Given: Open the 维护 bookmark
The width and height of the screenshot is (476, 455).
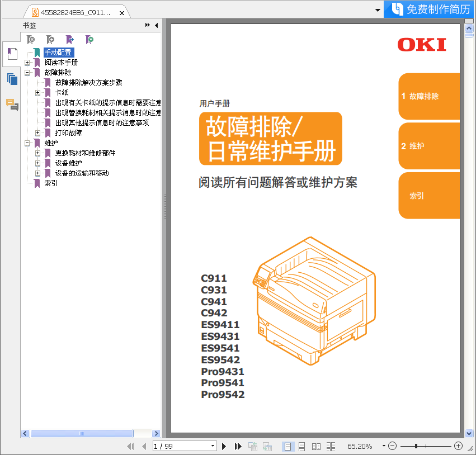Looking at the screenshot, I should click(x=51, y=143).
